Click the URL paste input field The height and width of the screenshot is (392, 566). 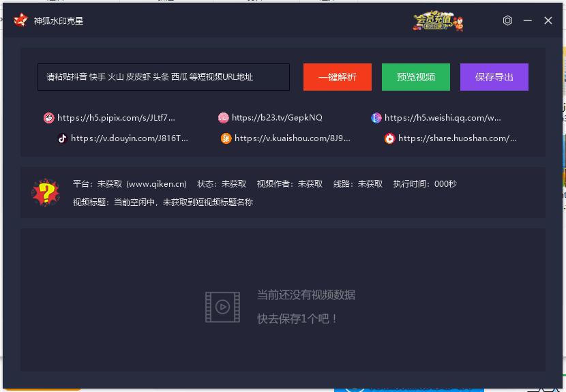coord(164,77)
